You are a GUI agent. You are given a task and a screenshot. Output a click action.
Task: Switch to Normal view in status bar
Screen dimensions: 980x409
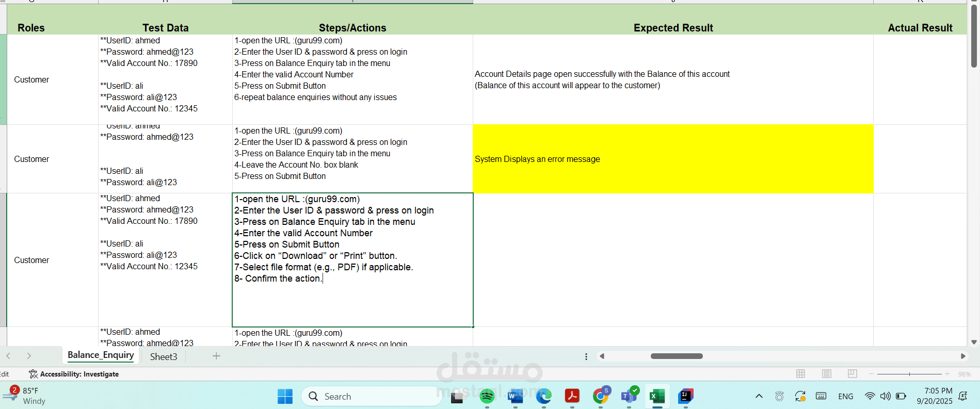(800, 373)
